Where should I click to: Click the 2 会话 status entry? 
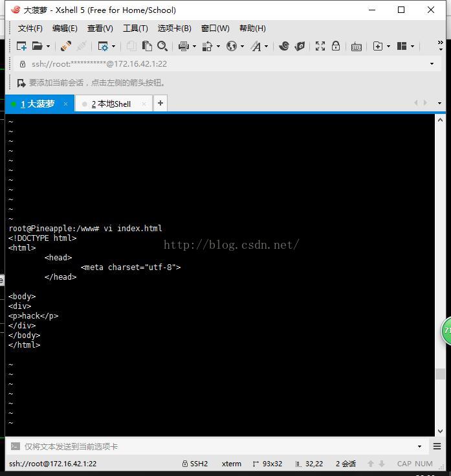(346, 464)
